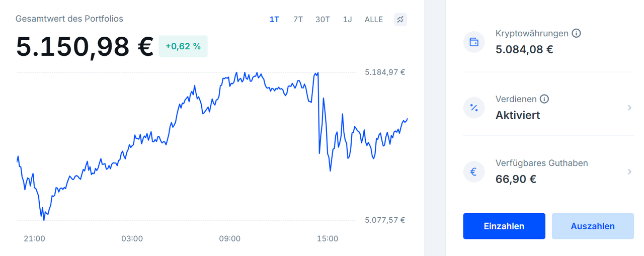Click the Einzahlen button
Screen dimensions: 644x256
(x=504, y=226)
